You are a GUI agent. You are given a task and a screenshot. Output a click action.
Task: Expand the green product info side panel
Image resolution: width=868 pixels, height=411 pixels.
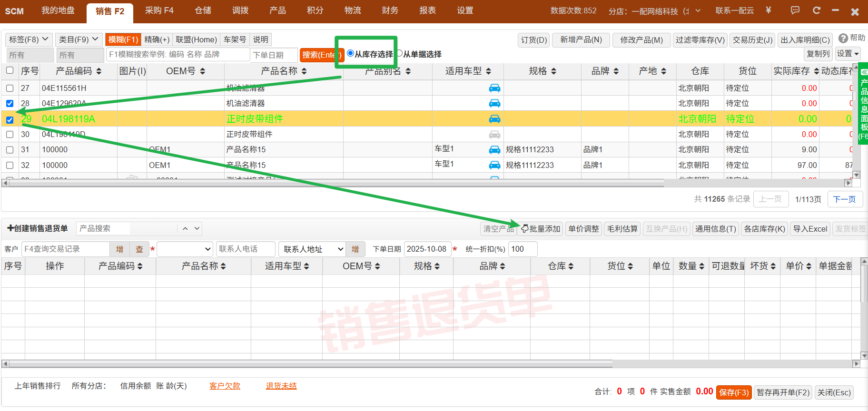click(x=864, y=105)
